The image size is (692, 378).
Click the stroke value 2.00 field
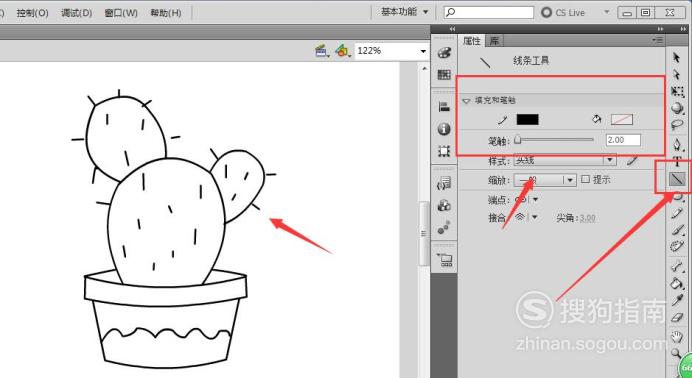pos(623,140)
